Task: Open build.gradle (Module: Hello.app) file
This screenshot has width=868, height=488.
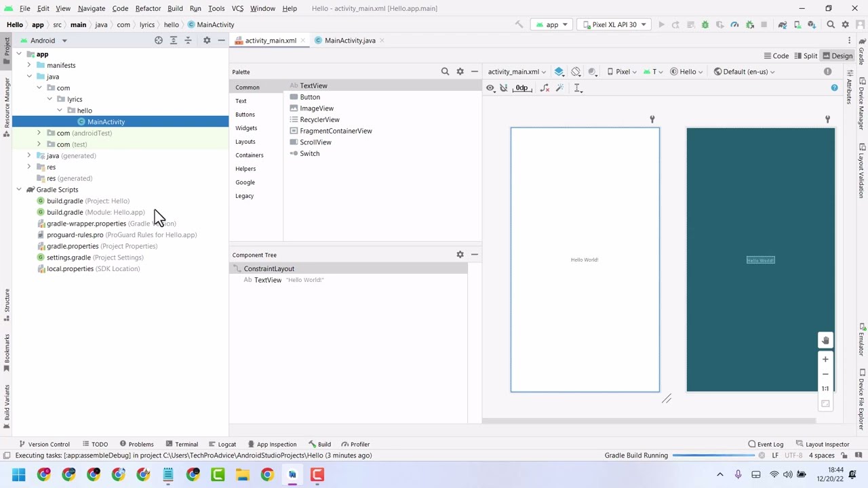Action: point(95,212)
